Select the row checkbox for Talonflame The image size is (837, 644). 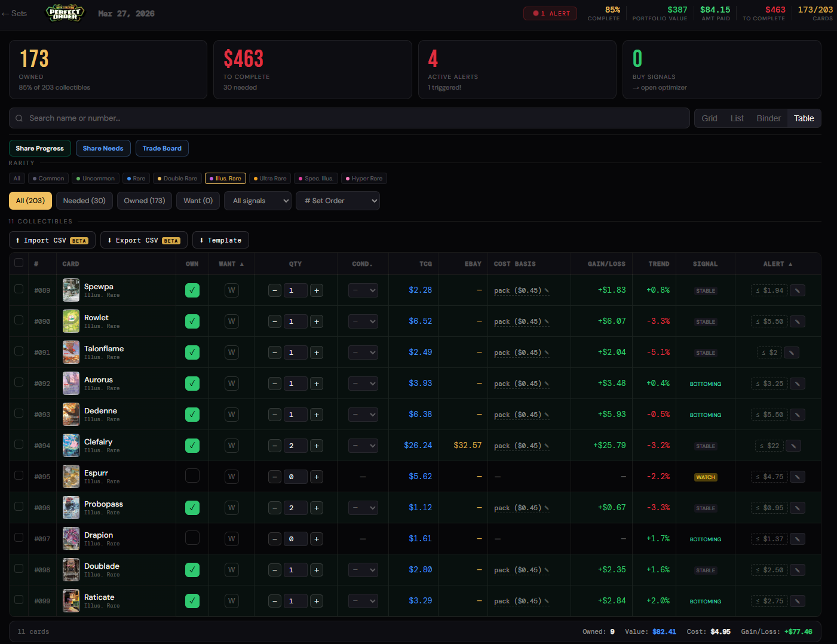tap(19, 351)
